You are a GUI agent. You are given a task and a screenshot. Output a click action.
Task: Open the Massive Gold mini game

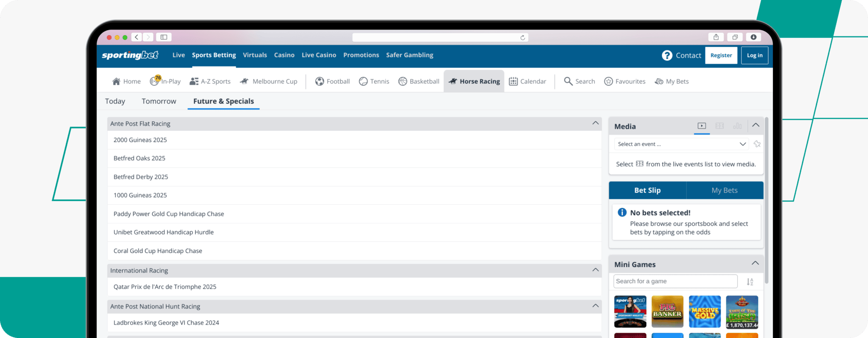click(x=705, y=312)
